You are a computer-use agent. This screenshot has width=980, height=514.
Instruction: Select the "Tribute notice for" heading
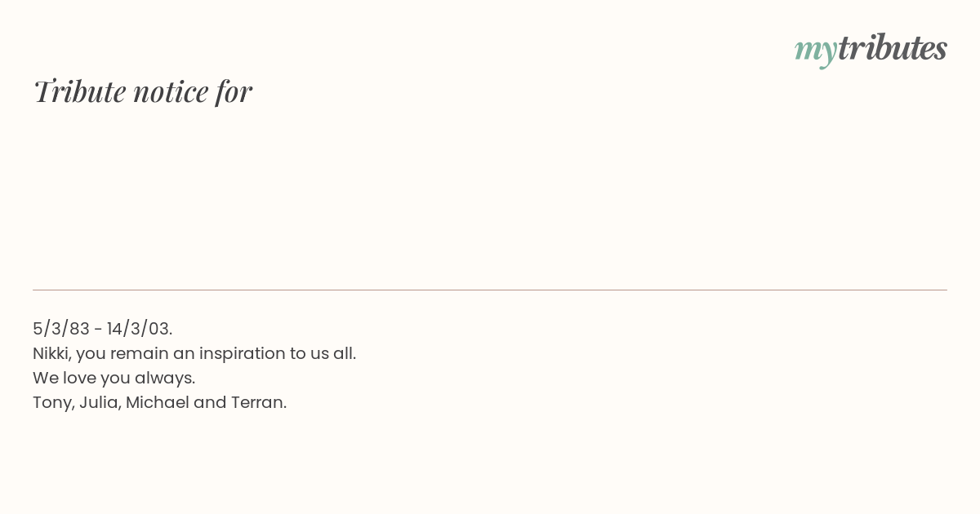(142, 91)
